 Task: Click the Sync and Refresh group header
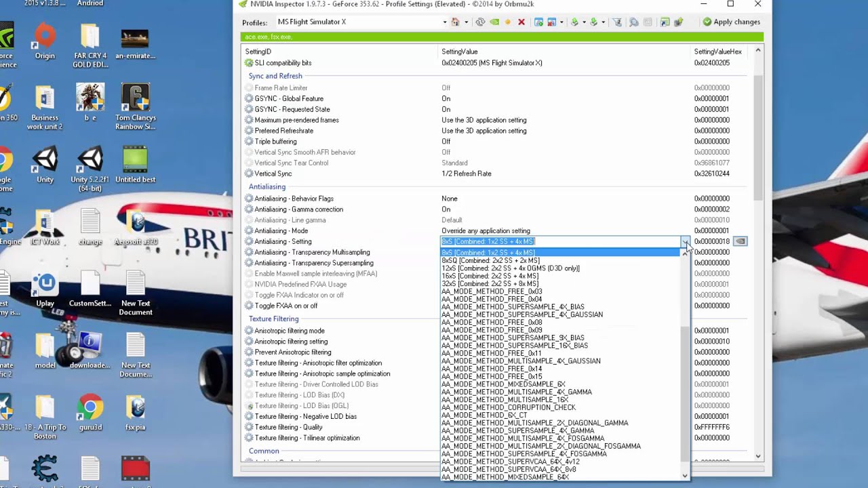pos(275,76)
